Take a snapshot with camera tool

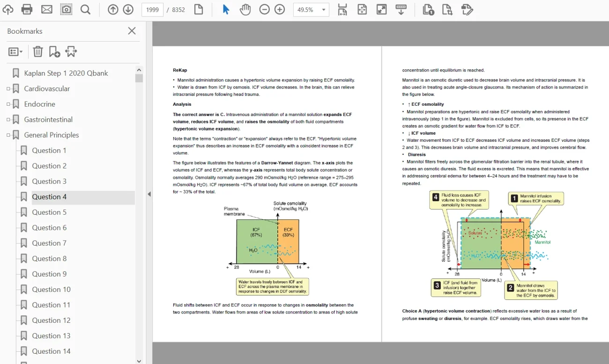67,9
